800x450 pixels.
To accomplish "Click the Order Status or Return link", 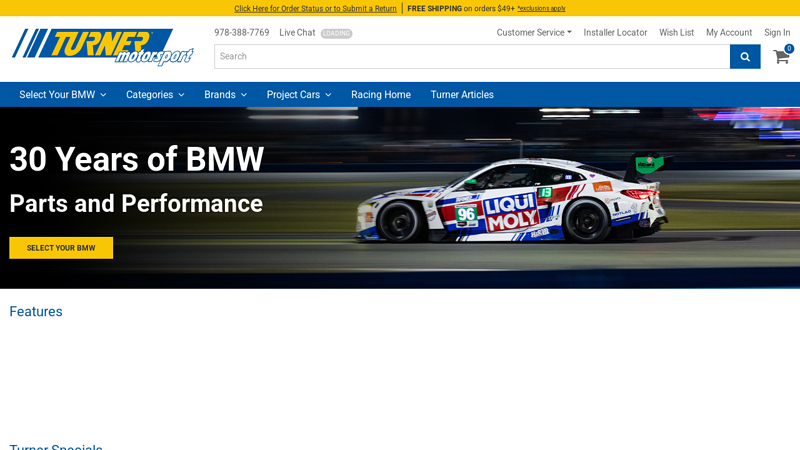I will [315, 9].
